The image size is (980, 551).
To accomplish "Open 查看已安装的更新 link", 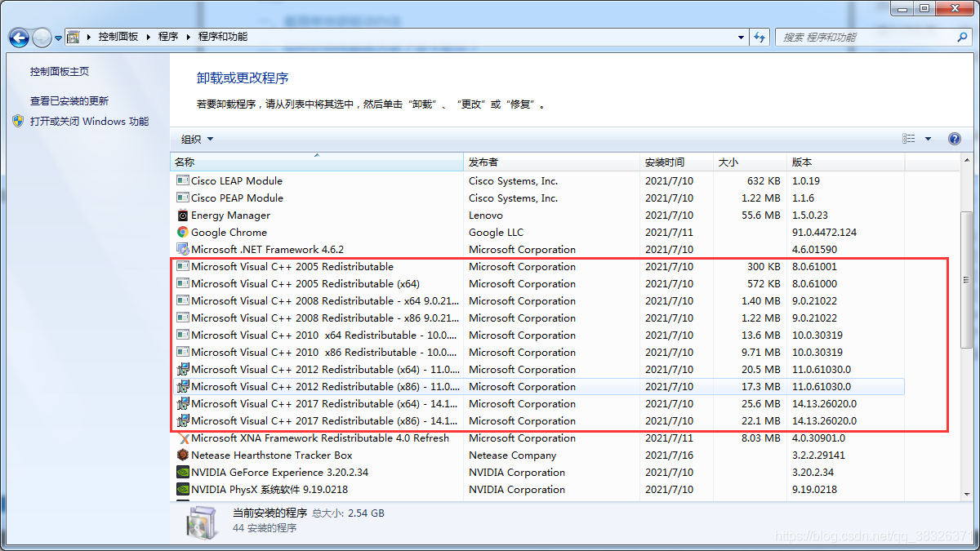I will 69,101.
